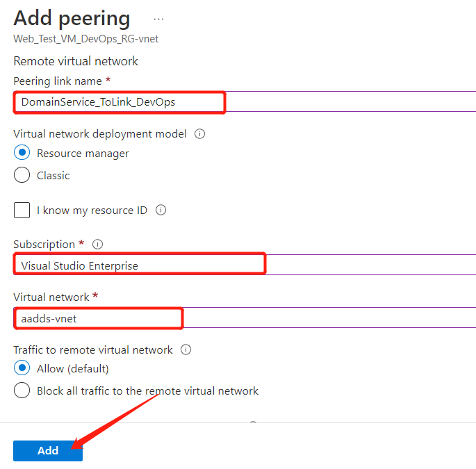The image size is (476, 469).
Task: Click the Add peering title
Action: pos(72,18)
